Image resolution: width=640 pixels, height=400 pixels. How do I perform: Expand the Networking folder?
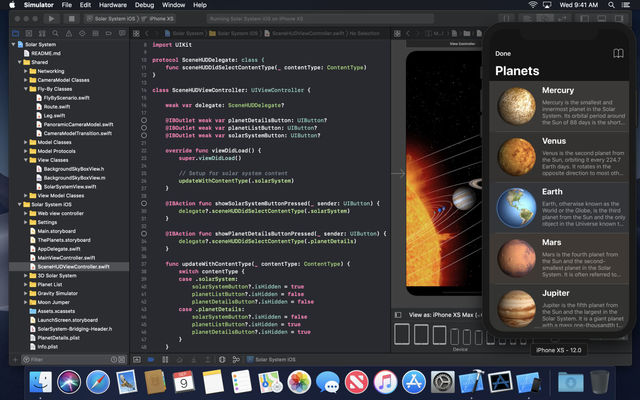click(x=26, y=71)
